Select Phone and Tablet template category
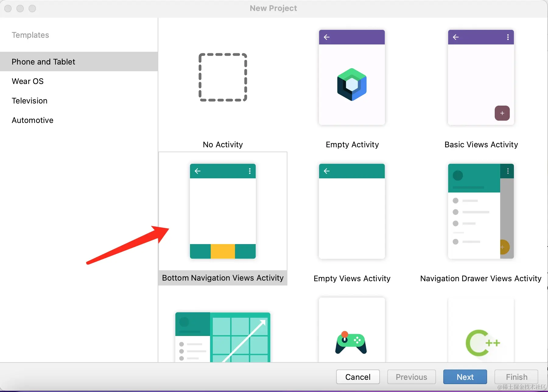The image size is (548, 392). click(79, 61)
